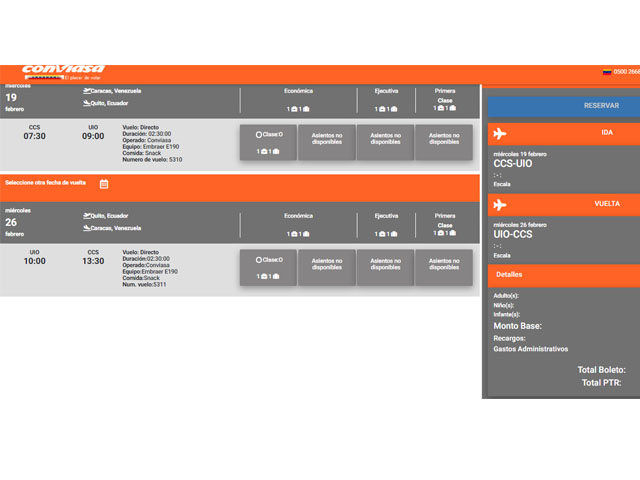Viewport: 640px width, 480px height.
Task: Click baggage icons under Primera Clase, 19 febrero
Action: pos(444,108)
